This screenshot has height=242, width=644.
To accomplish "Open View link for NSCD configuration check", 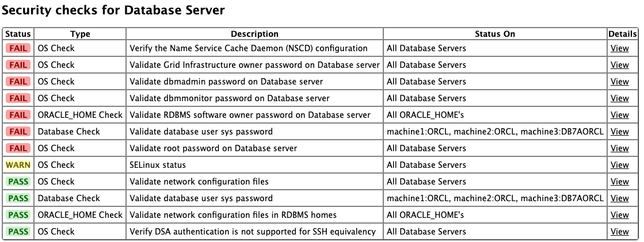I will click(x=619, y=48).
